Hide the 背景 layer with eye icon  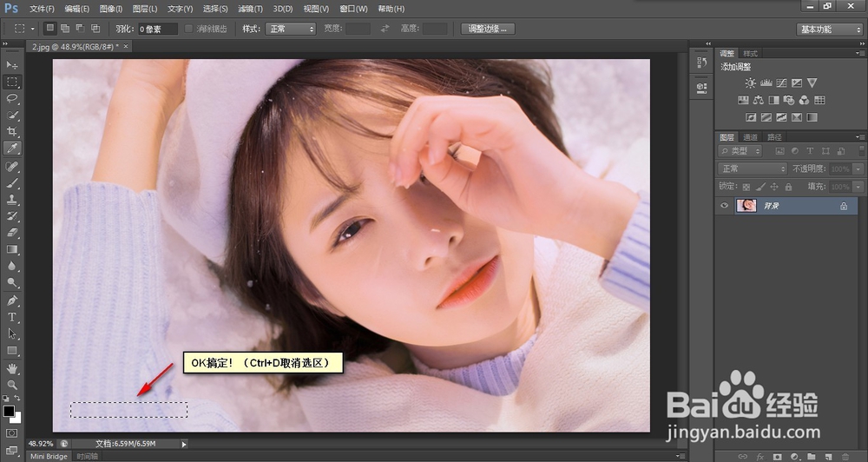pos(724,206)
